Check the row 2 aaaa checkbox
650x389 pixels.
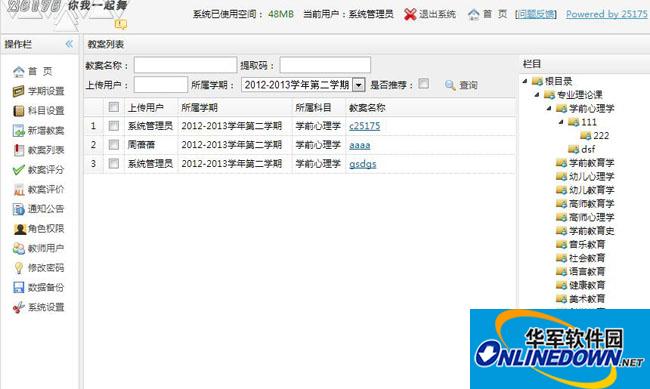pos(114,145)
